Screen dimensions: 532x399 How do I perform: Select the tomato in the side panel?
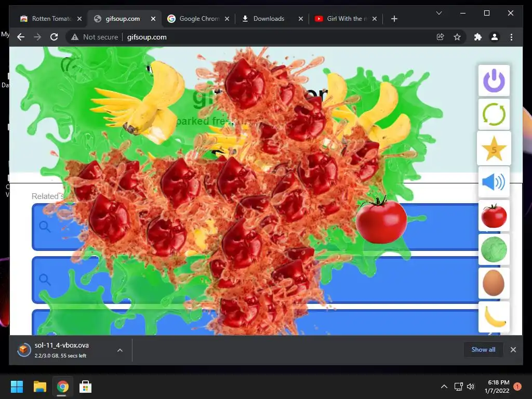point(494,216)
